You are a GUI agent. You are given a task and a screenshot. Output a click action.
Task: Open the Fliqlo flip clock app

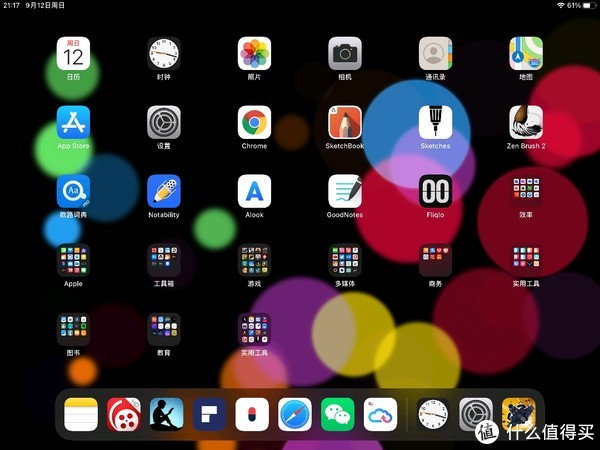435,191
